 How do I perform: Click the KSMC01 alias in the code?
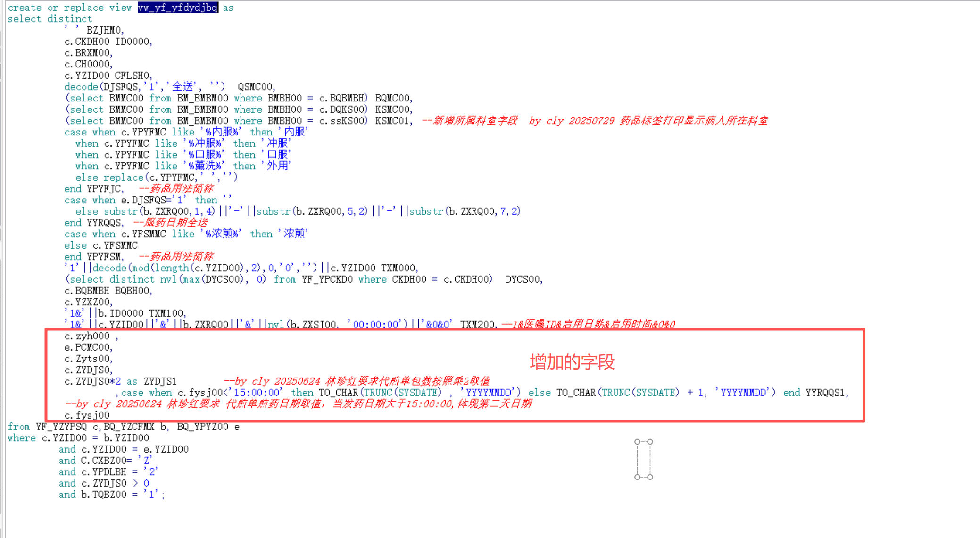pos(391,121)
